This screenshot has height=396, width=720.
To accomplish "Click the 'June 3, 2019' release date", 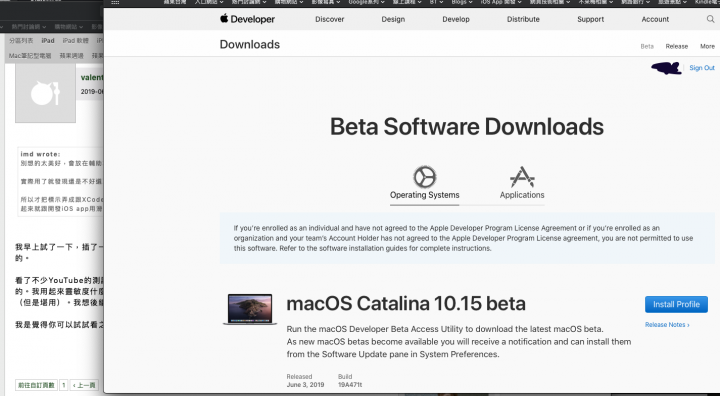I will click(x=305, y=385).
